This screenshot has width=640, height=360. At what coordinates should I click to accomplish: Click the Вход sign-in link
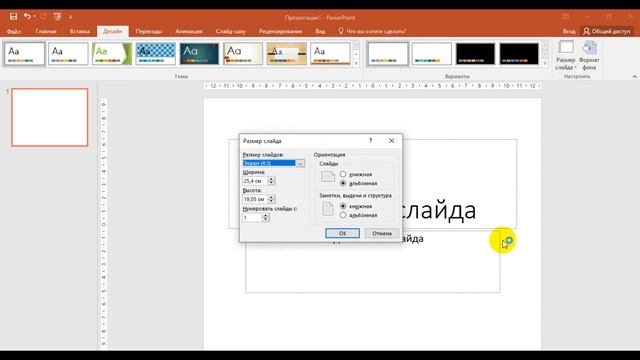(x=569, y=31)
